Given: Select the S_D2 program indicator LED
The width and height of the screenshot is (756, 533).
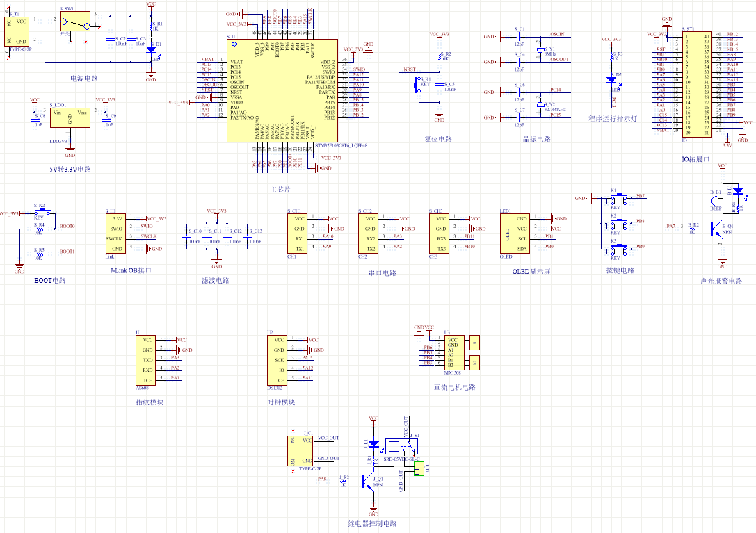Looking at the screenshot, I should pyautogui.click(x=611, y=81).
